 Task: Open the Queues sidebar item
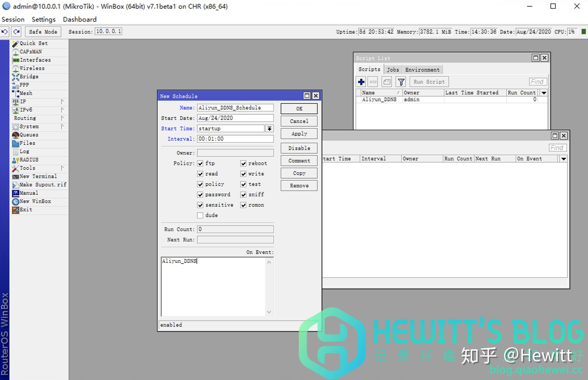(x=40, y=135)
